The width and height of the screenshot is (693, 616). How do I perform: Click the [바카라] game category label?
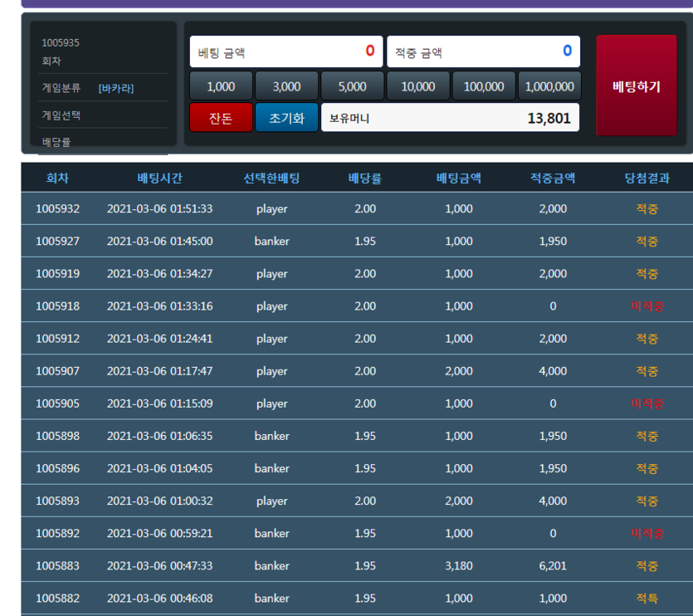click(116, 89)
